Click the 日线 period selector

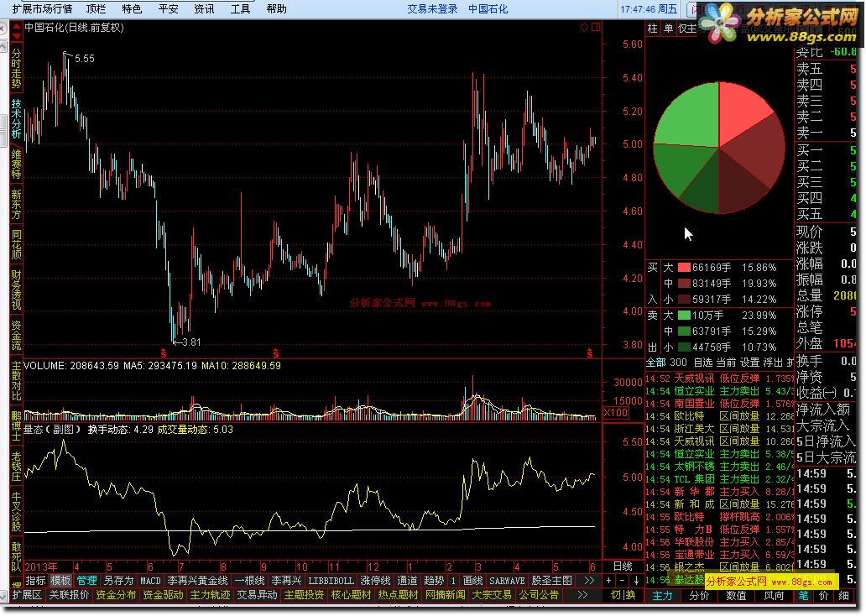[x=623, y=566]
